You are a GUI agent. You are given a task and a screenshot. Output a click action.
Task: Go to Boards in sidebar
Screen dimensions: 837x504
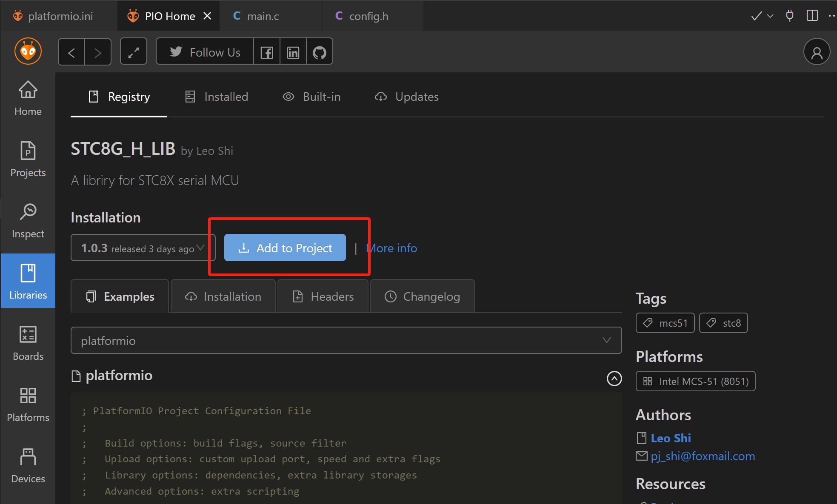coord(28,343)
